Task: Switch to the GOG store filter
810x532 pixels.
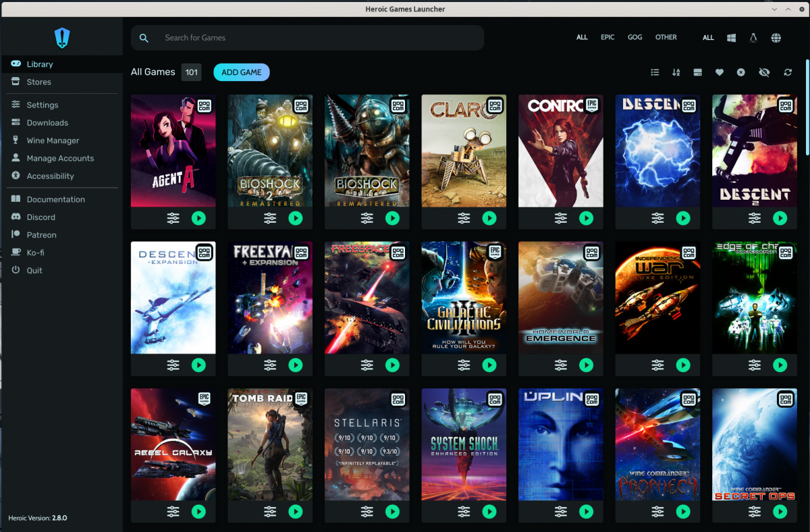Action: coord(634,37)
